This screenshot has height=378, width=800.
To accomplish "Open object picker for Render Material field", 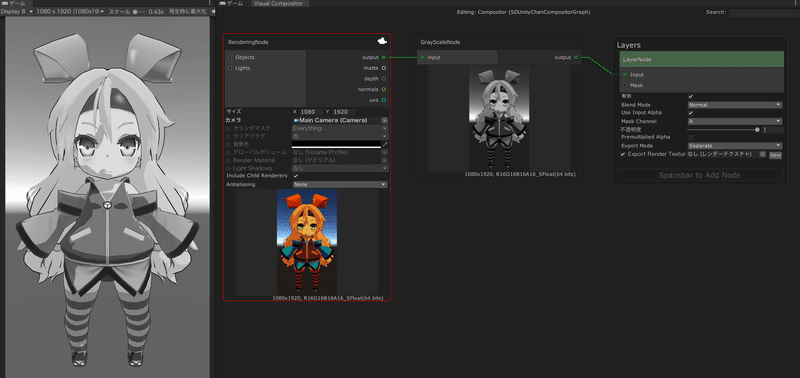I will click(x=384, y=160).
